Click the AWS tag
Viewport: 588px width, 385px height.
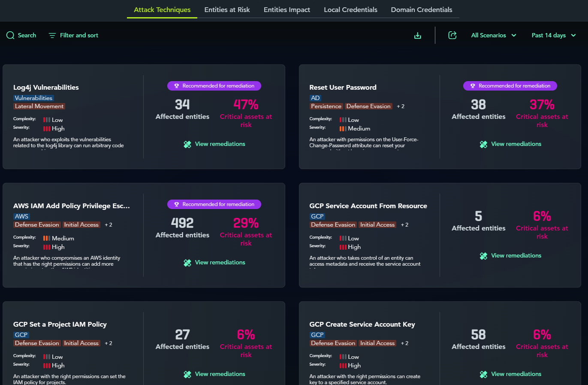[21, 216]
